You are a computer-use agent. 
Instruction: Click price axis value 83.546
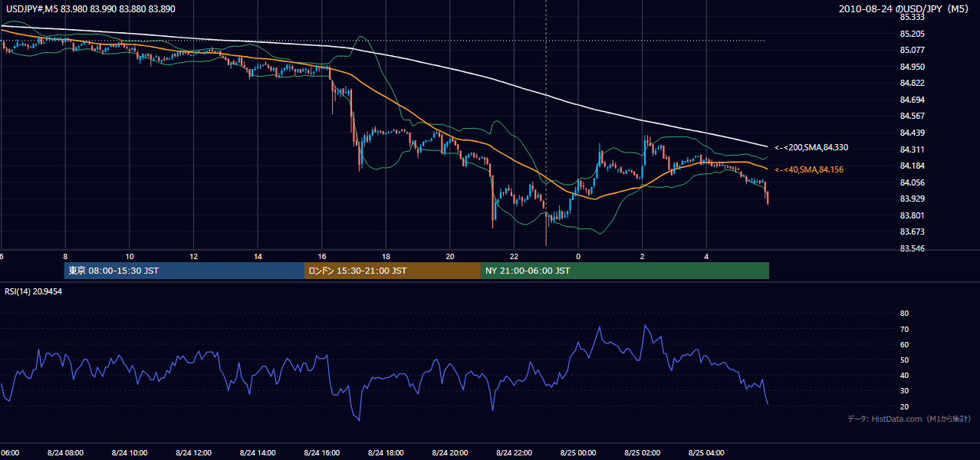[x=912, y=248]
